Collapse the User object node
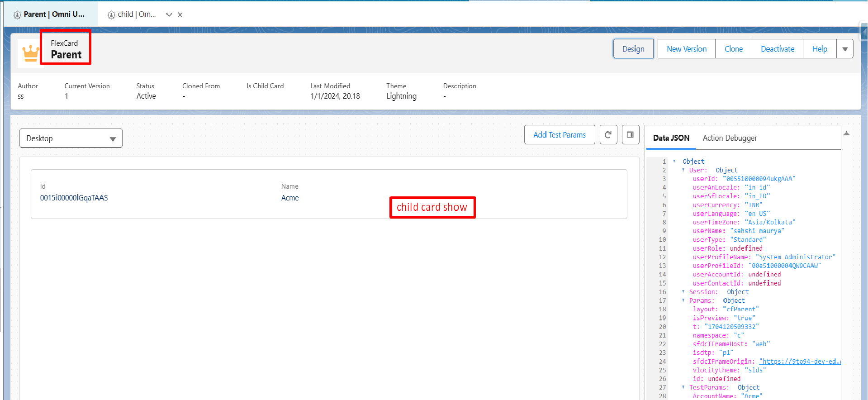 coord(683,170)
